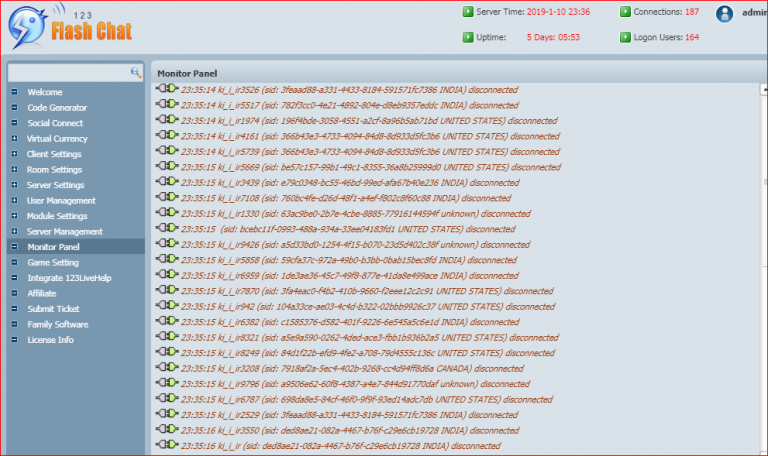The width and height of the screenshot is (768, 456).
Task: Click disconnect plug icon for ki_i_ir7108
Action: [167, 197]
